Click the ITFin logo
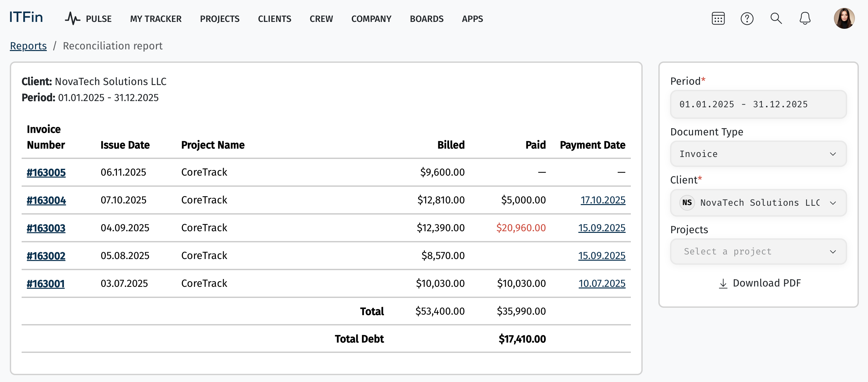868x382 pixels. pyautogui.click(x=26, y=18)
